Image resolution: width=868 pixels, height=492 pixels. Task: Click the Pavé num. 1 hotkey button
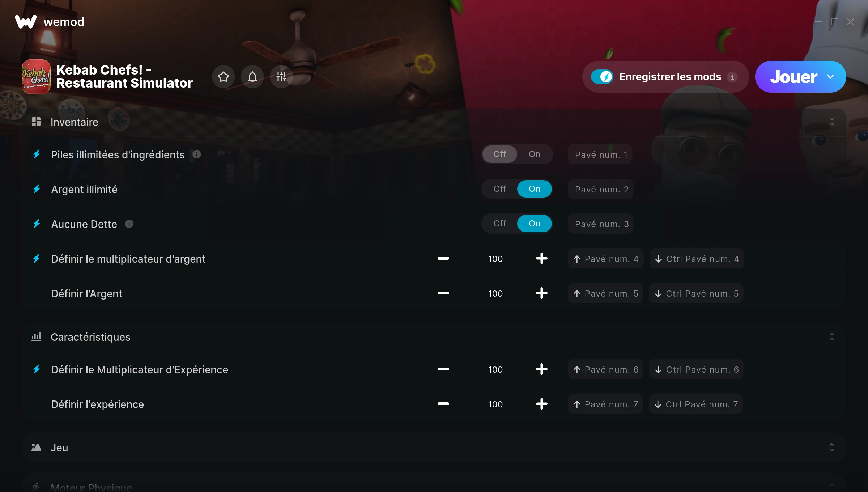pos(600,154)
